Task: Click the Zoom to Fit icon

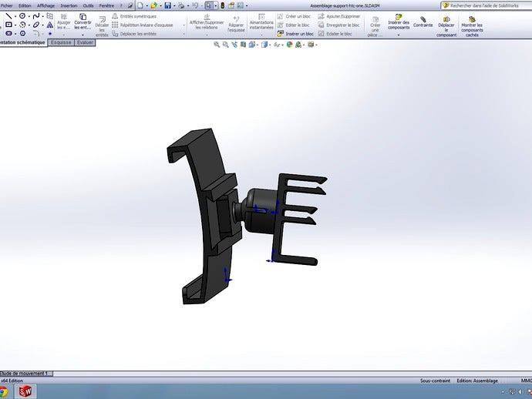Action: [217, 45]
